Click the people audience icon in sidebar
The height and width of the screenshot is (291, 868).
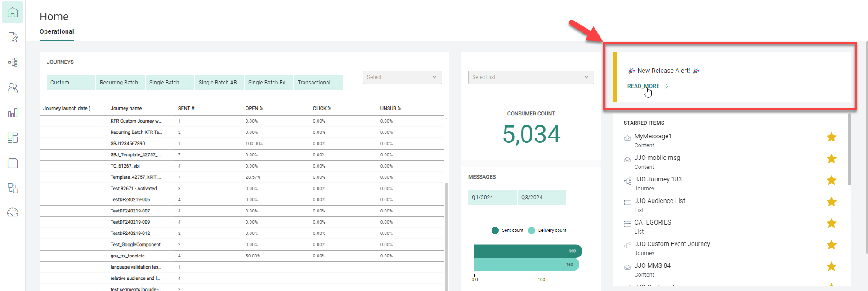coord(13,88)
